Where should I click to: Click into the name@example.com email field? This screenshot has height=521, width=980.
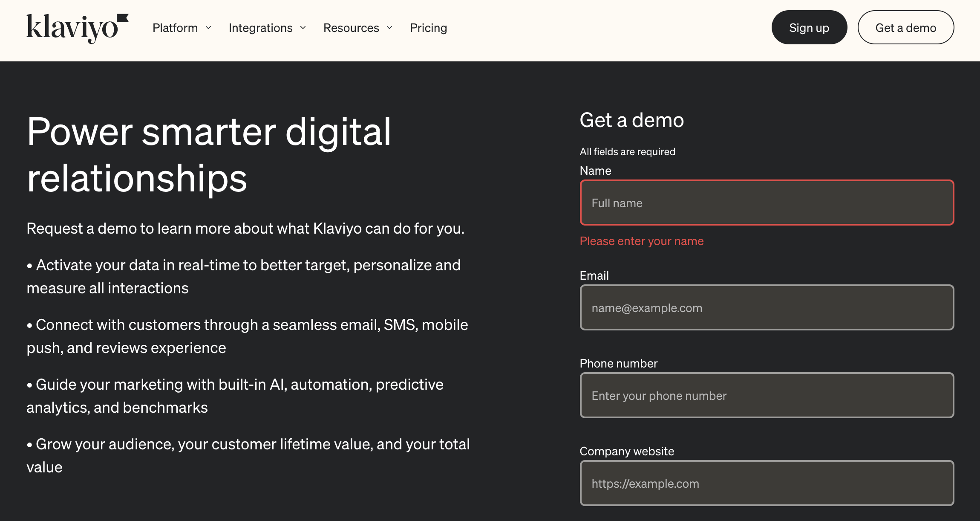click(x=767, y=308)
